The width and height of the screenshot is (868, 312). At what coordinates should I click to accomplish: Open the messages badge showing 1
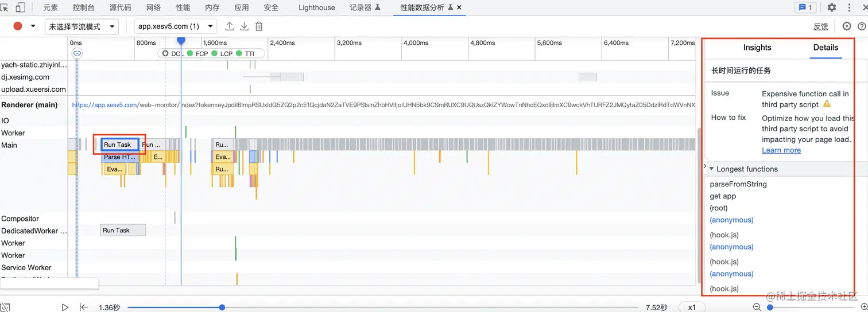click(805, 7)
